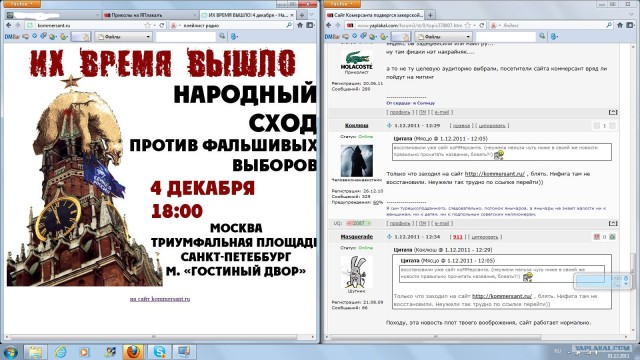Click DMBar text input in left window

pyautogui.click(x=186, y=37)
